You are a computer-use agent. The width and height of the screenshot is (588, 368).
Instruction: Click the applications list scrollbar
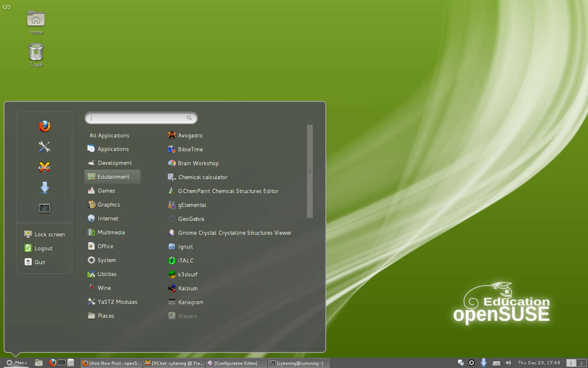pos(310,171)
